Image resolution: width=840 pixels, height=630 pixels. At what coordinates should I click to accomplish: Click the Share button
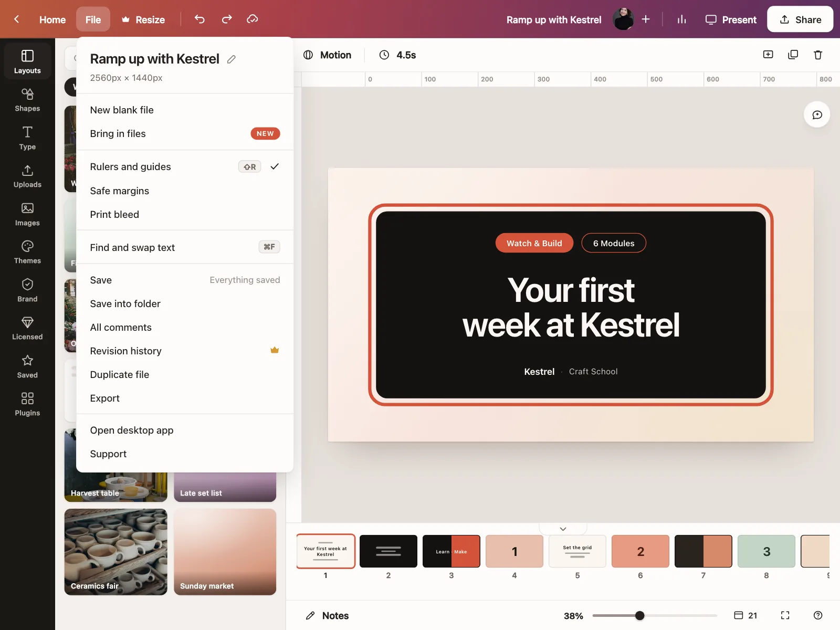tap(800, 19)
